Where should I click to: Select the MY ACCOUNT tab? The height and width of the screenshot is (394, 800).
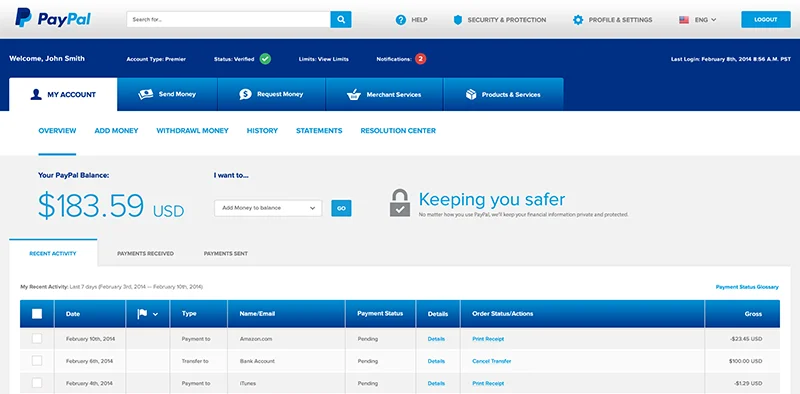(x=63, y=94)
